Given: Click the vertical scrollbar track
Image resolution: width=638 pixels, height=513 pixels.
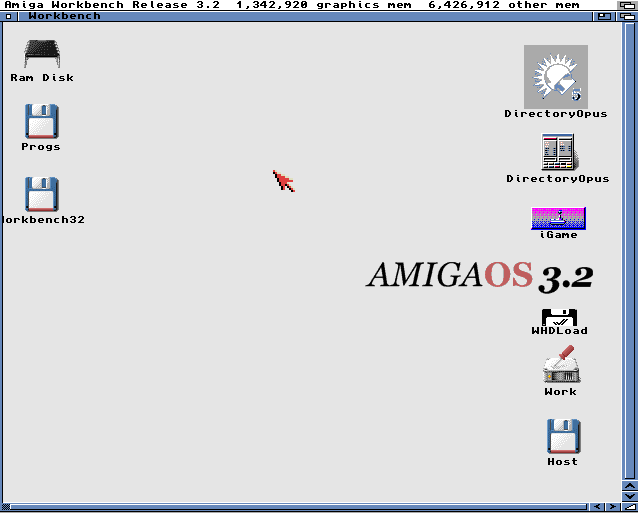Looking at the screenshot, I should (630, 251).
